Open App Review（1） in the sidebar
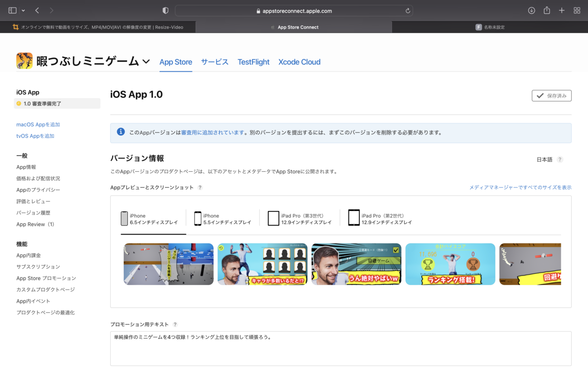This screenshot has height=368, width=588. [x=35, y=224]
